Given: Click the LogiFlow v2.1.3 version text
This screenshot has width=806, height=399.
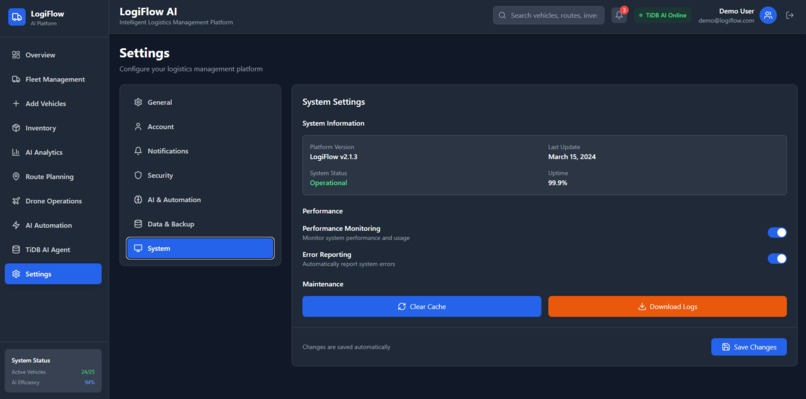Looking at the screenshot, I should pyautogui.click(x=334, y=156).
